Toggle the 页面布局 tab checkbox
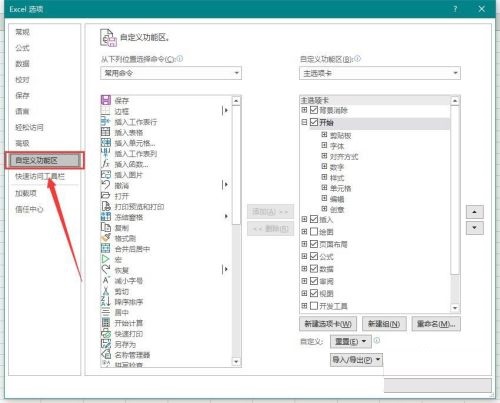500x403 pixels. (x=314, y=244)
